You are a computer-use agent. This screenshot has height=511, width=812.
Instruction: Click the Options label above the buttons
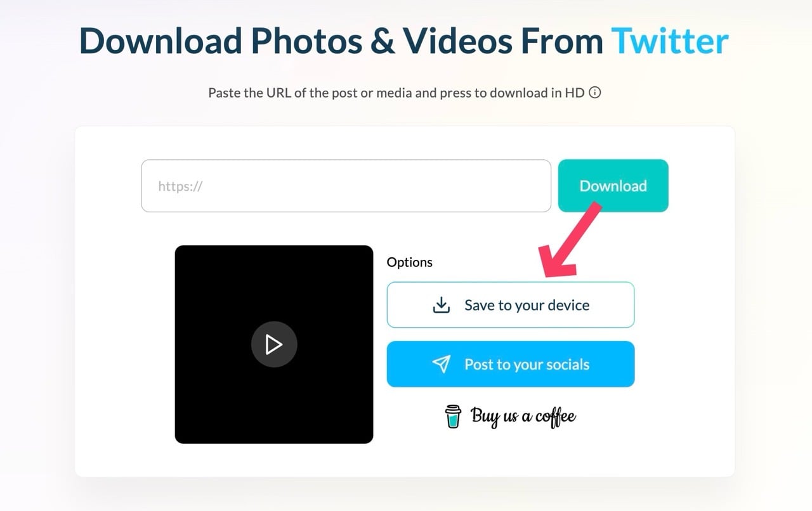coord(410,262)
